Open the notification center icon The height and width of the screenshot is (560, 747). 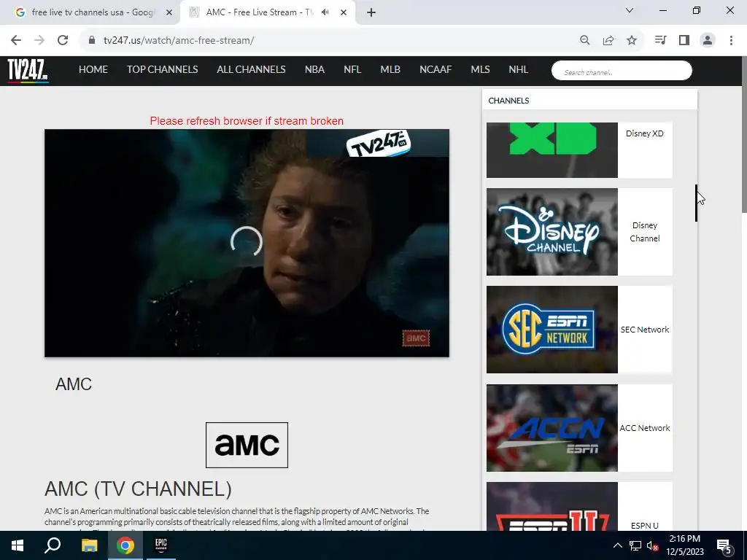click(x=724, y=546)
